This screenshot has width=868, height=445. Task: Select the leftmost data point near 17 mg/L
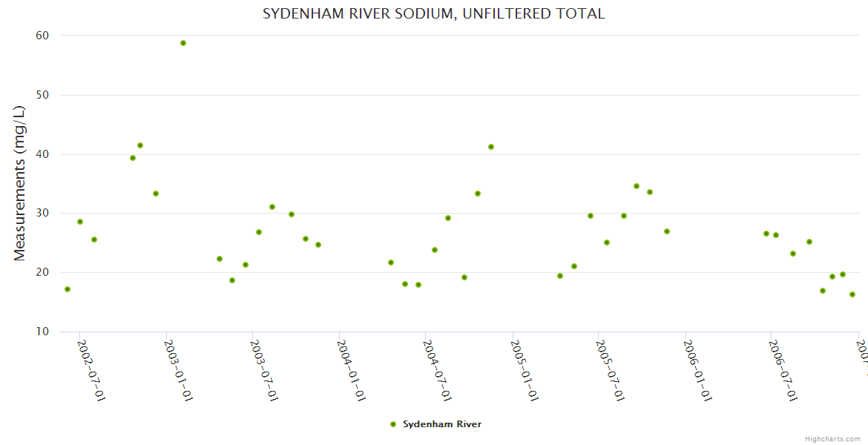coord(68,289)
